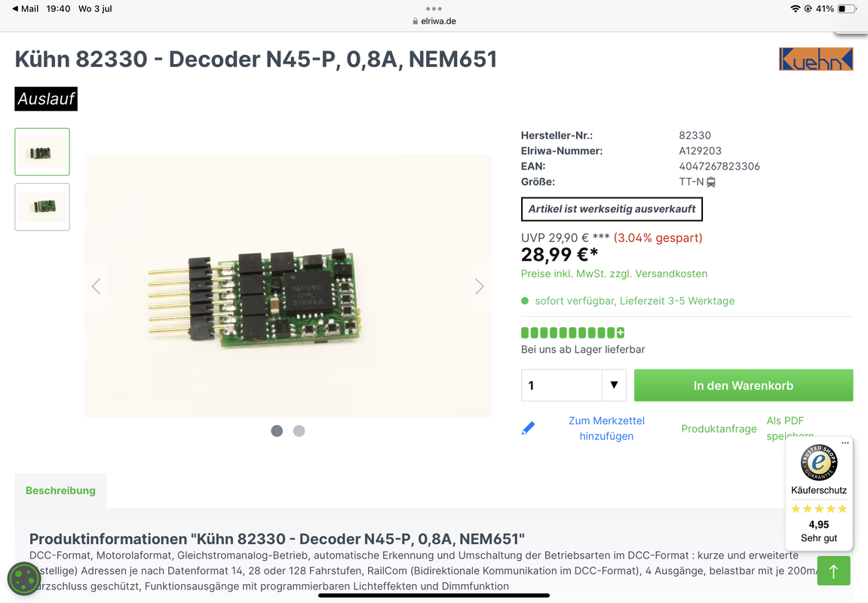
Task: Tap the product title heading
Action: [256, 60]
